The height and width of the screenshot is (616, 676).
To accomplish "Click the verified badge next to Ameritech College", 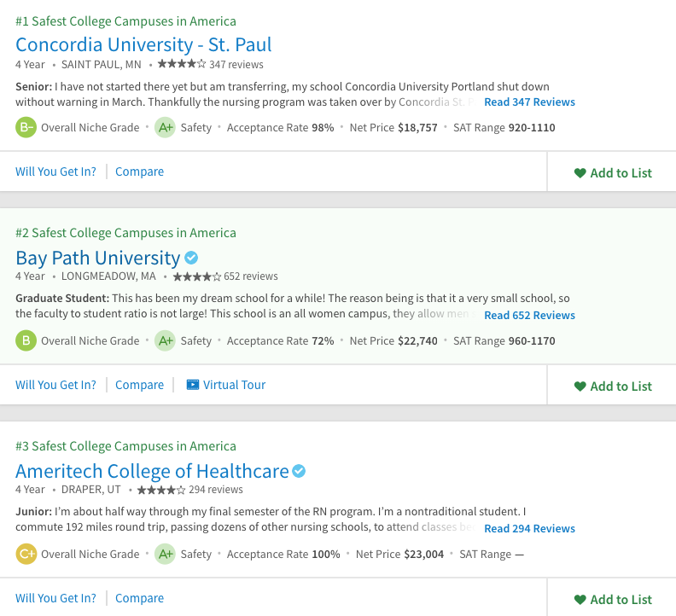I will point(299,471).
